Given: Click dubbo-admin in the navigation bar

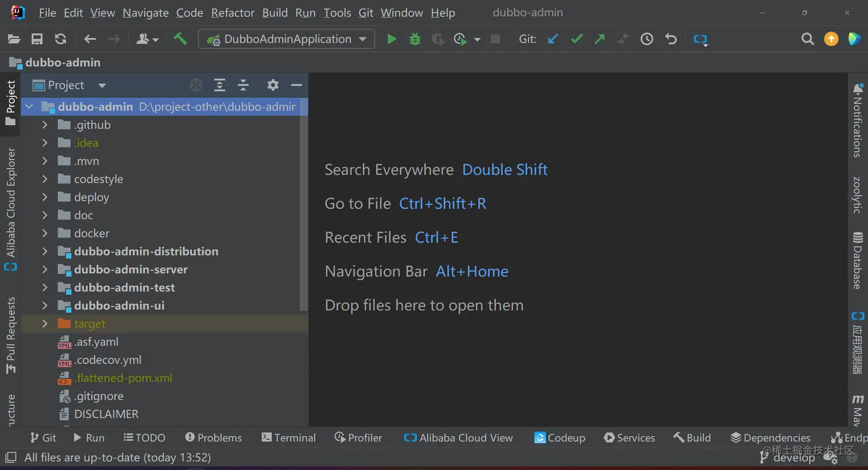Looking at the screenshot, I should tap(55, 63).
